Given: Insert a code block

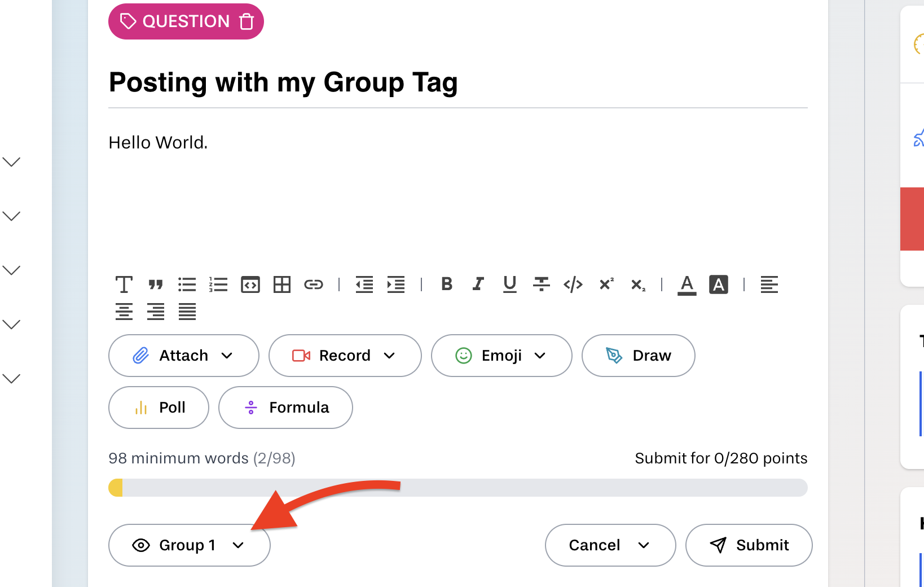Looking at the screenshot, I should pyautogui.click(x=250, y=284).
